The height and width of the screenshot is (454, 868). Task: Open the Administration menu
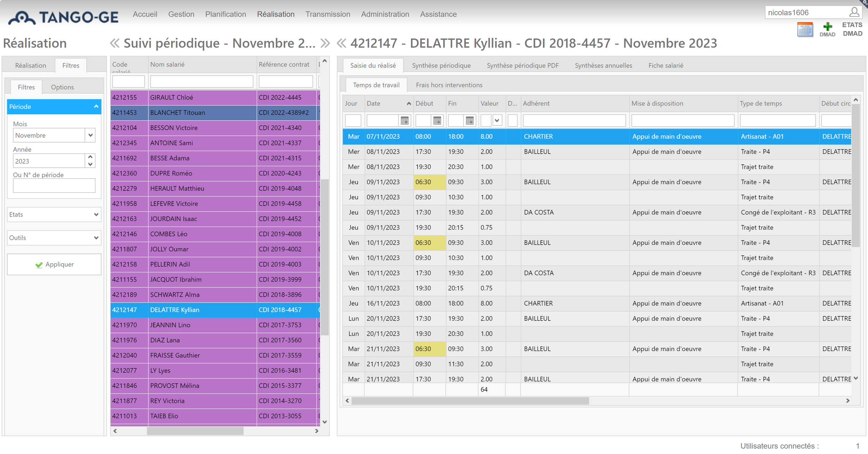[x=385, y=14]
